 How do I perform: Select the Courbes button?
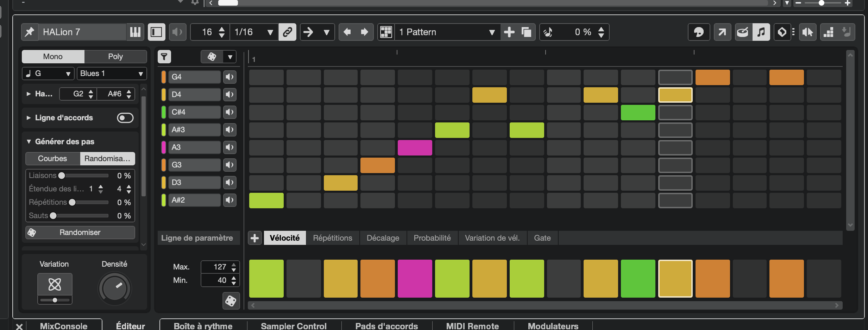tap(52, 159)
